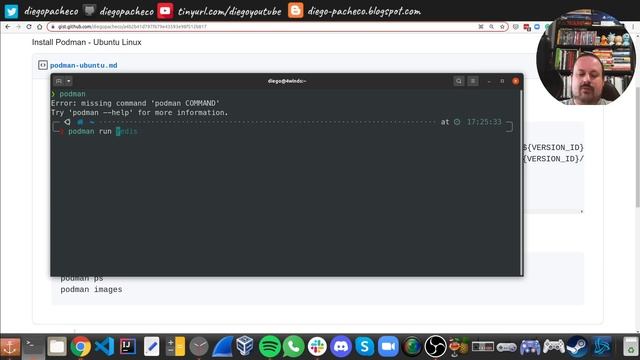
Task: Open zoom magnifier in address bar
Action: (491, 27)
